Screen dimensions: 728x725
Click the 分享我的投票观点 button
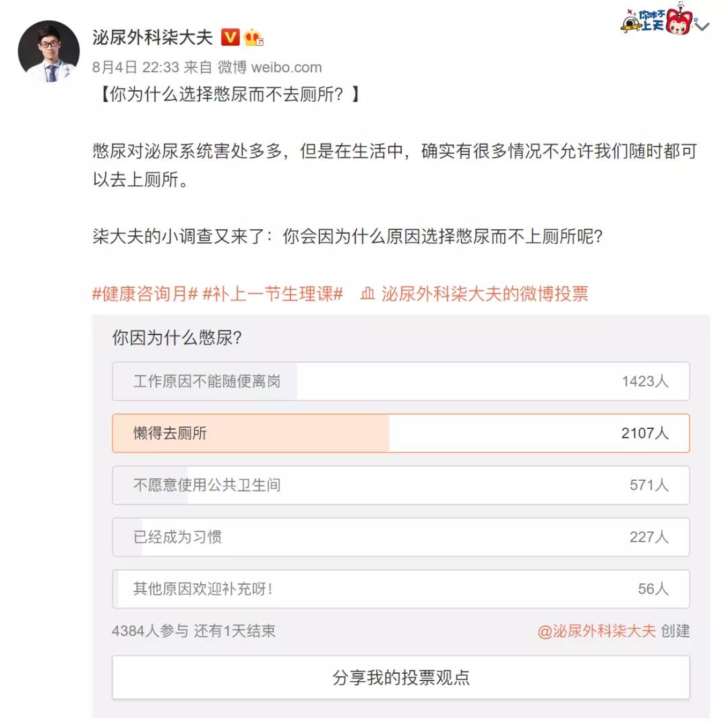[x=401, y=676]
